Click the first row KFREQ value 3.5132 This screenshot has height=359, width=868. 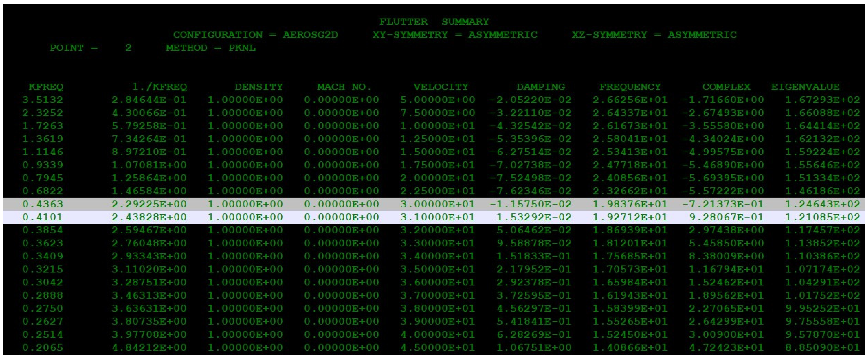click(x=42, y=100)
